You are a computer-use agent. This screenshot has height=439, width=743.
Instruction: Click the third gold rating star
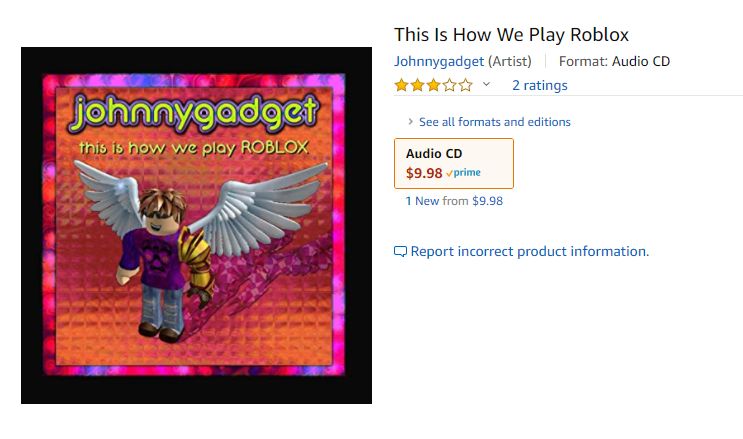point(434,85)
